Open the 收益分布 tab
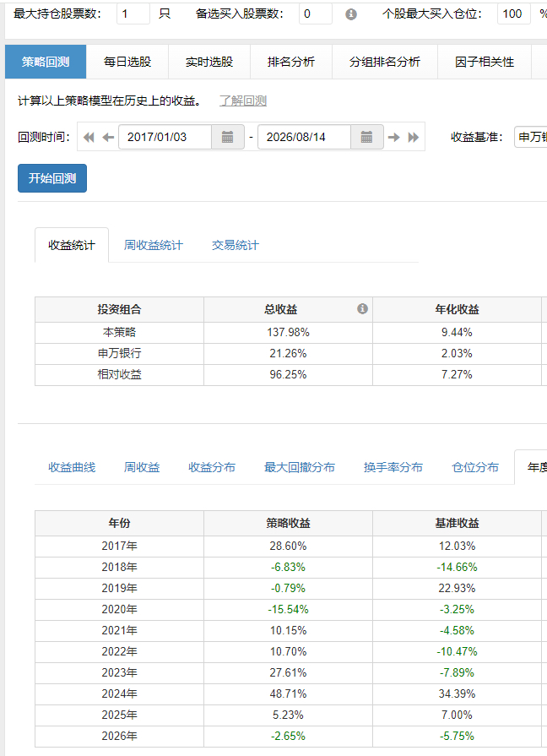Screen dimensions: 547x756 click(x=212, y=467)
